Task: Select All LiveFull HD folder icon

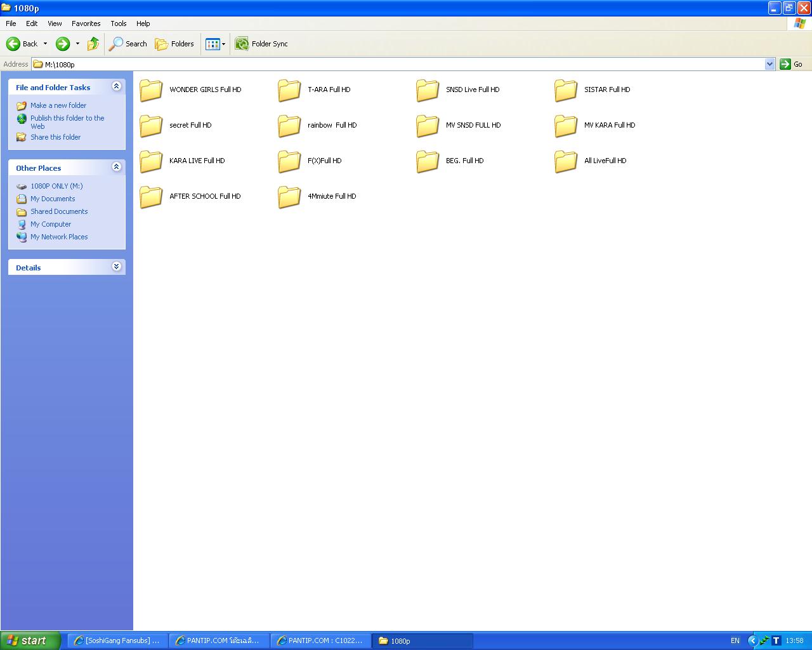Action: point(566,161)
